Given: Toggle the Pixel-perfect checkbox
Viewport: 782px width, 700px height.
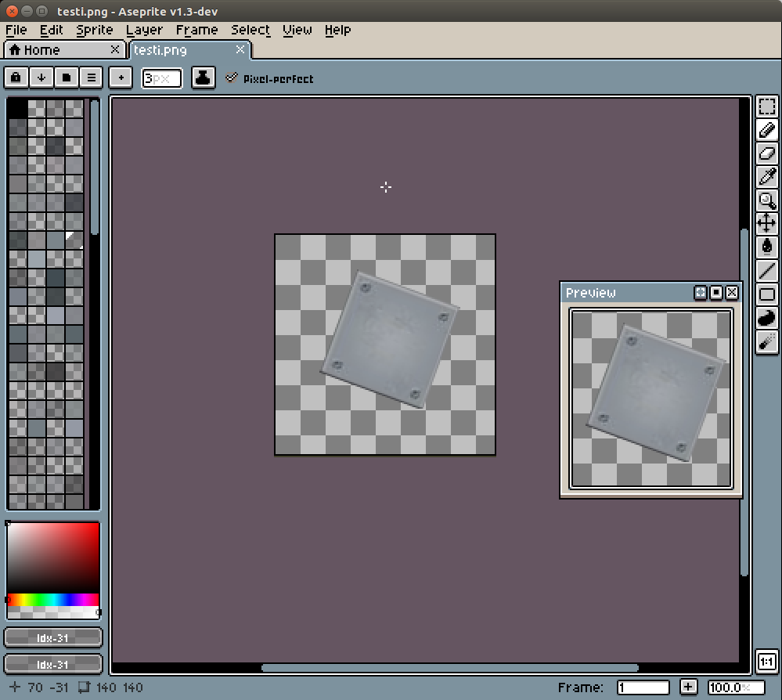Looking at the screenshot, I should [x=231, y=78].
